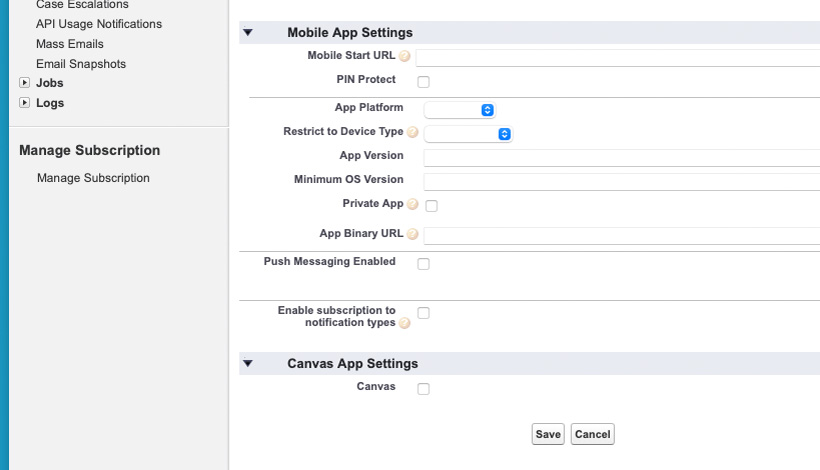Open help icon beside notification types label
This screenshot has width=820, height=470.
click(x=404, y=323)
